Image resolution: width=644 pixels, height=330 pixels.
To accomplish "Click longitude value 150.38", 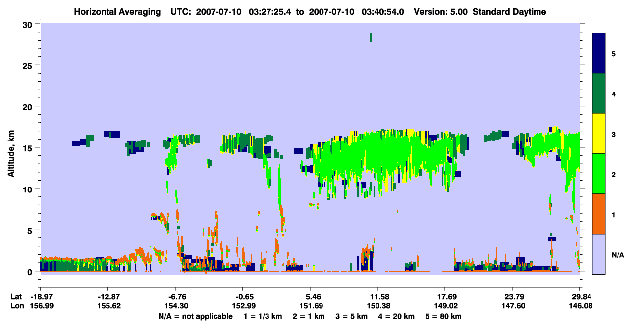I will click(377, 306).
